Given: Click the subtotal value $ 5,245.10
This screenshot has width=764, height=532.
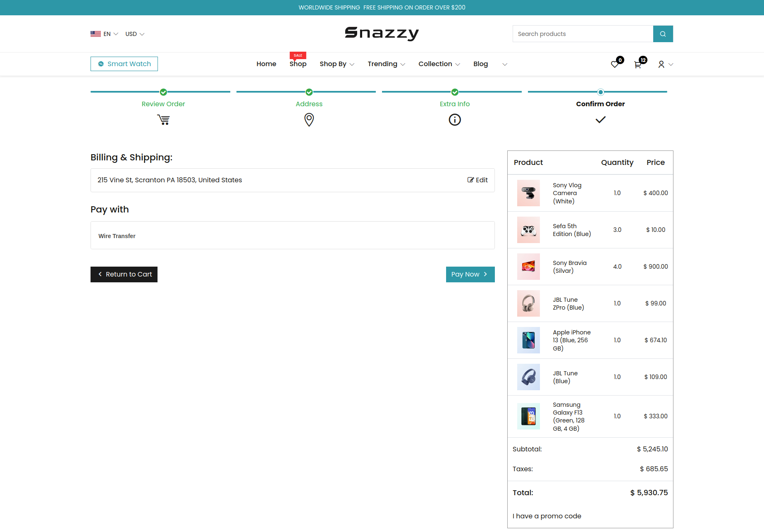Looking at the screenshot, I should [x=652, y=449].
